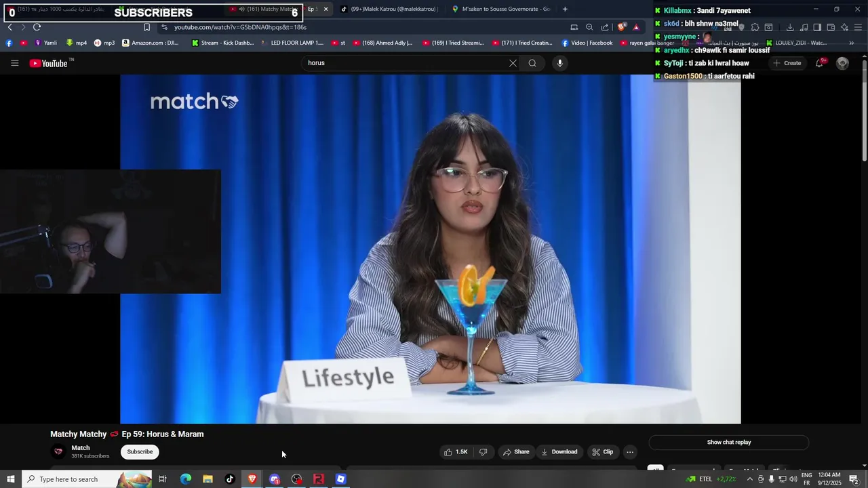The image size is (868, 488).
Task: Open ENG FR language switcher
Action: pyautogui.click(x=807, y=479)
